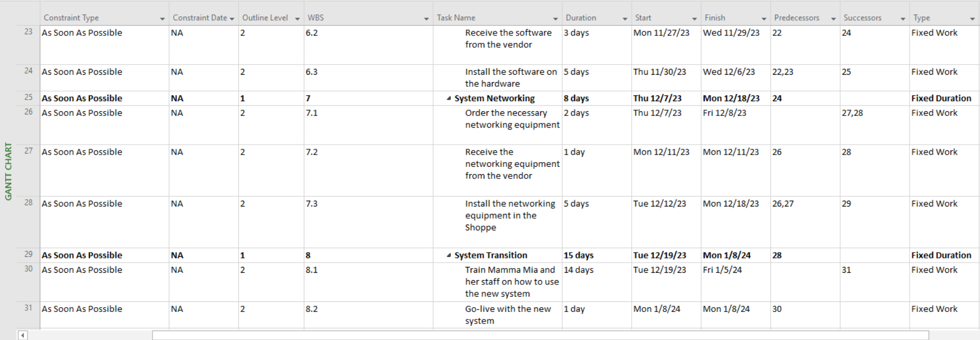Collapse the System Networking summary task
The width and height of the screenshot is (980, 340).
click(449, 98)
